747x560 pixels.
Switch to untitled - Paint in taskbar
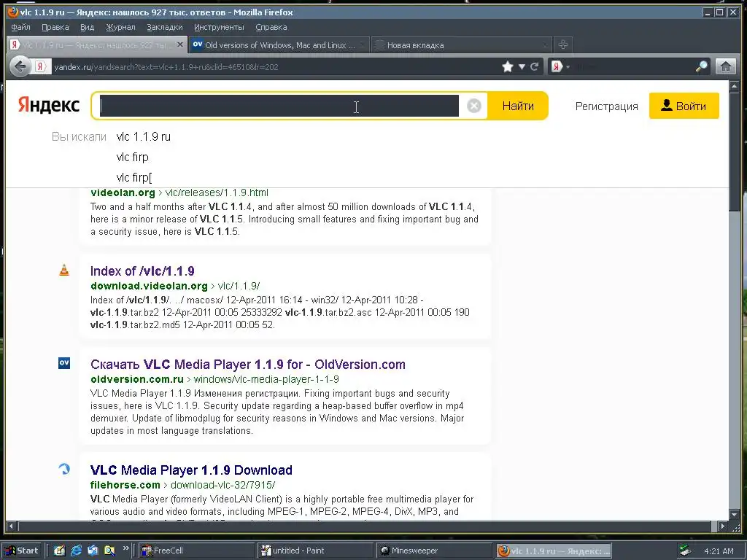pos(315,551)
